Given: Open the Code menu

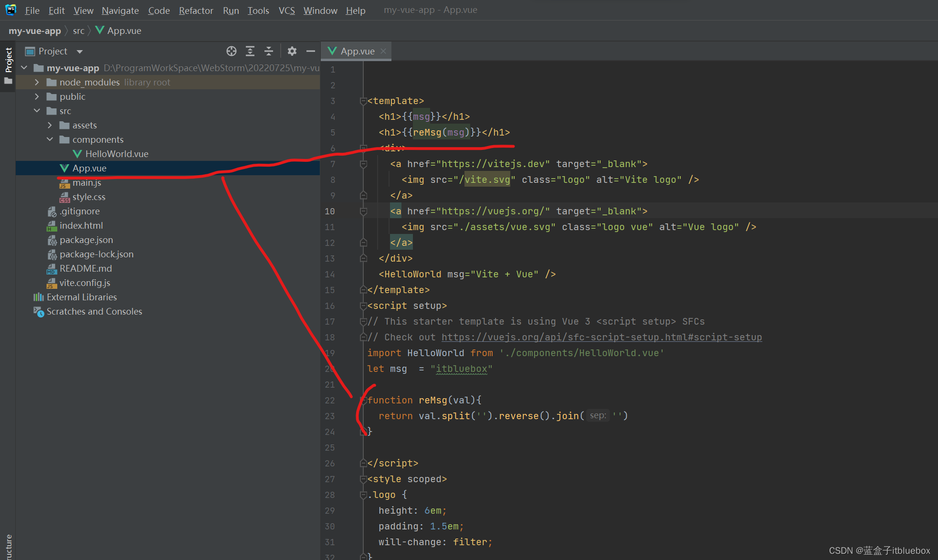Looking at the screenshot, I should click(159, 10).
